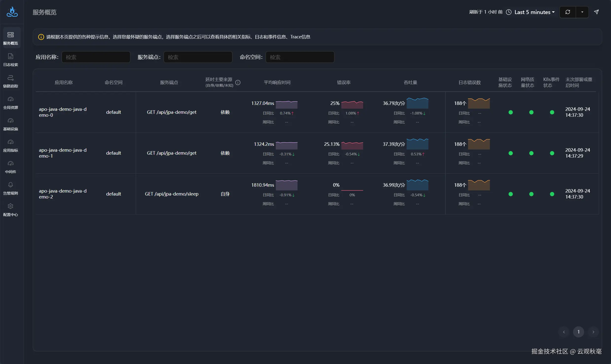
Task: Click info icon beside 延时主要来源
Action: click(238, 83)
